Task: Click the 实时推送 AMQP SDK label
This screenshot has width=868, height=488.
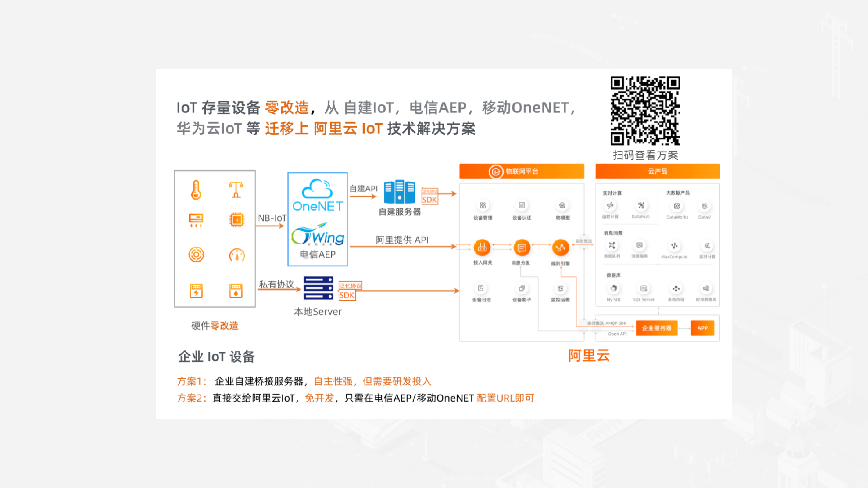Action: [607, 323]
